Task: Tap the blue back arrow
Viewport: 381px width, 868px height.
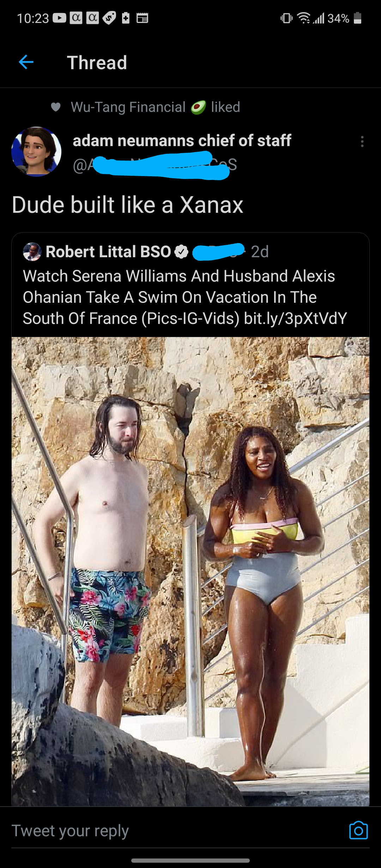Action: 26,62
